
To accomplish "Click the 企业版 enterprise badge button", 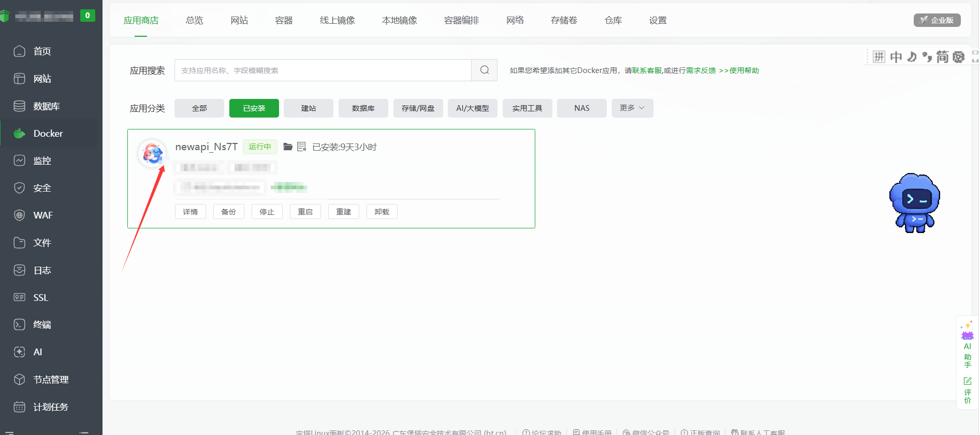I will point(937,20).
